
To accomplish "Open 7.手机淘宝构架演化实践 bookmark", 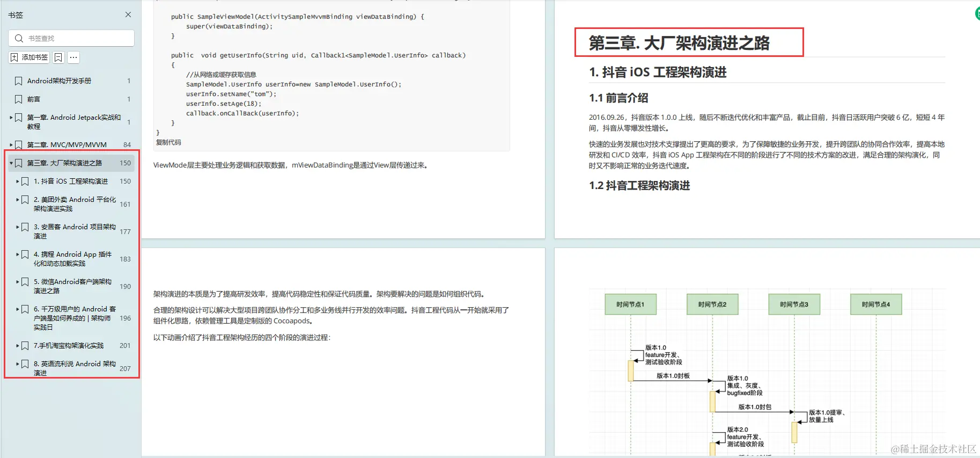I will click(69, 345).
